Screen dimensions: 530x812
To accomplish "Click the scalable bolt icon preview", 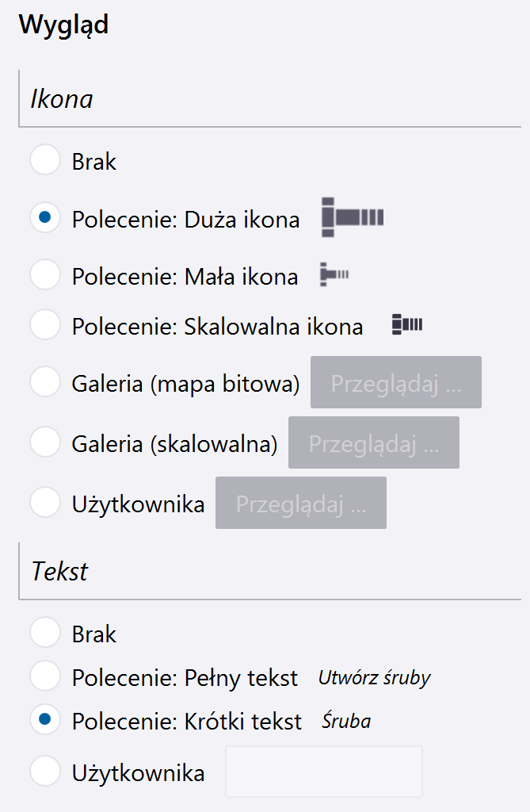I will pos(407,324).
